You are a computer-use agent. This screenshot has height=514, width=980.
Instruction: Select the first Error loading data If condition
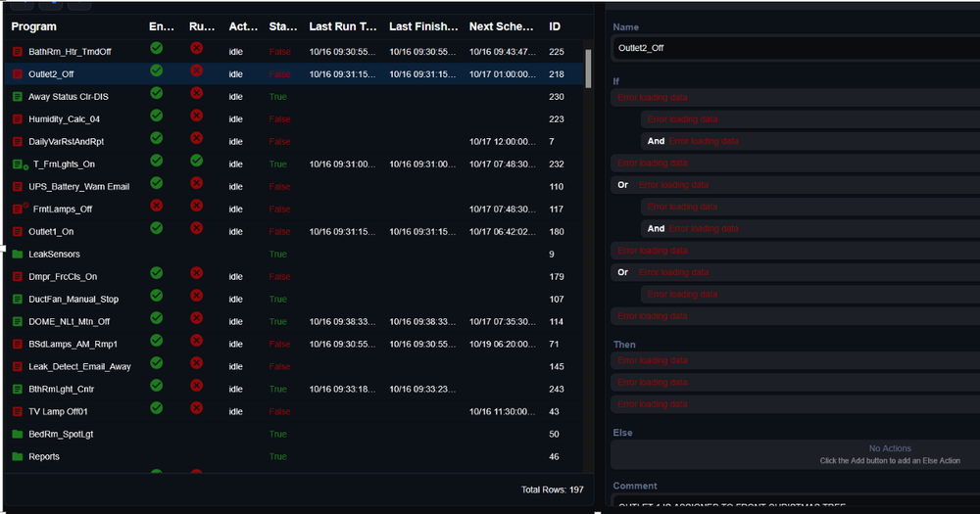(795, 98)
